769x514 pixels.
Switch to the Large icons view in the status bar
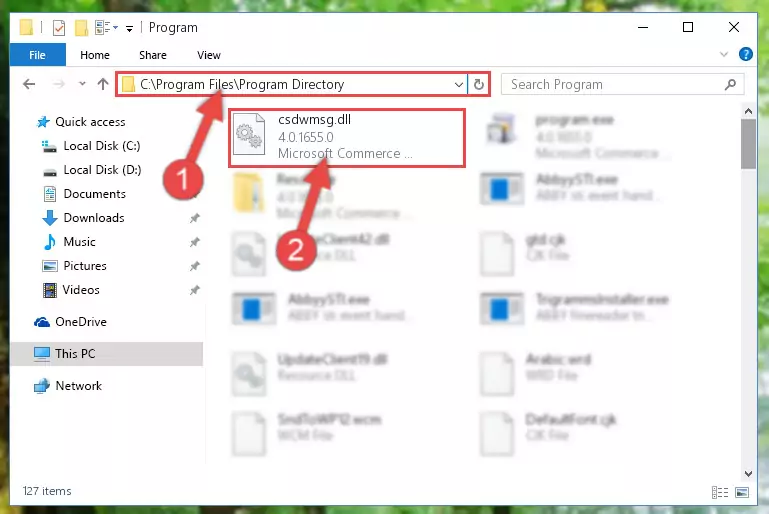(742, 492)
